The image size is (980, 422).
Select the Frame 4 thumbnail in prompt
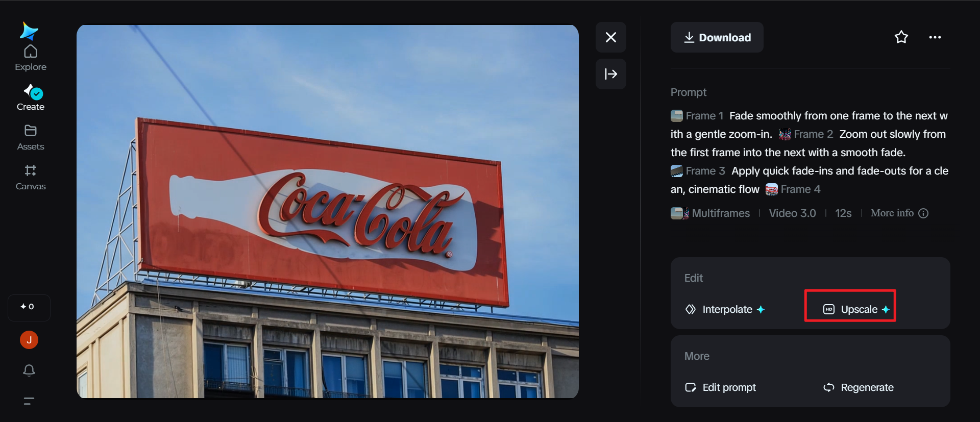coord(772,189)
